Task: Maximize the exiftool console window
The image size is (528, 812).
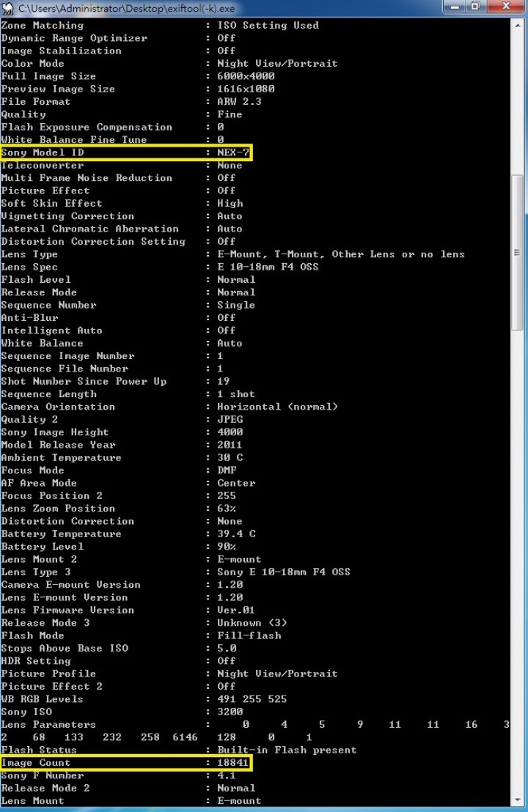Action: coord(476,6)
